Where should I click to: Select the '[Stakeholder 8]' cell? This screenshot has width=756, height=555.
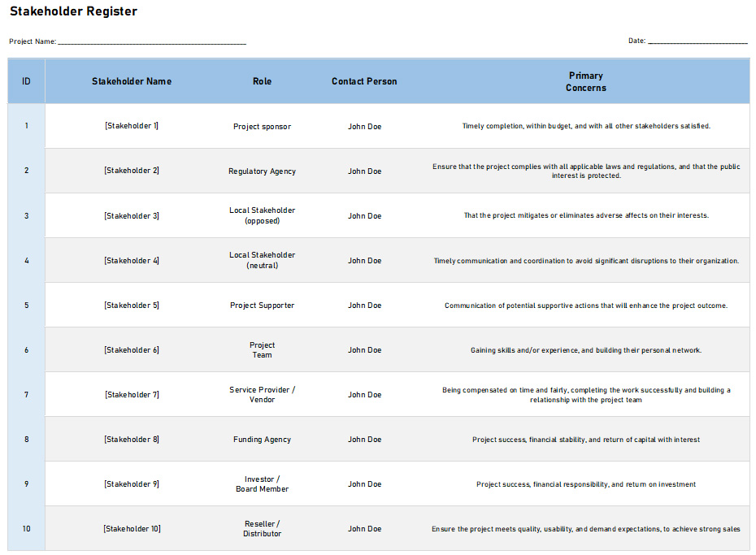(132, 440)
